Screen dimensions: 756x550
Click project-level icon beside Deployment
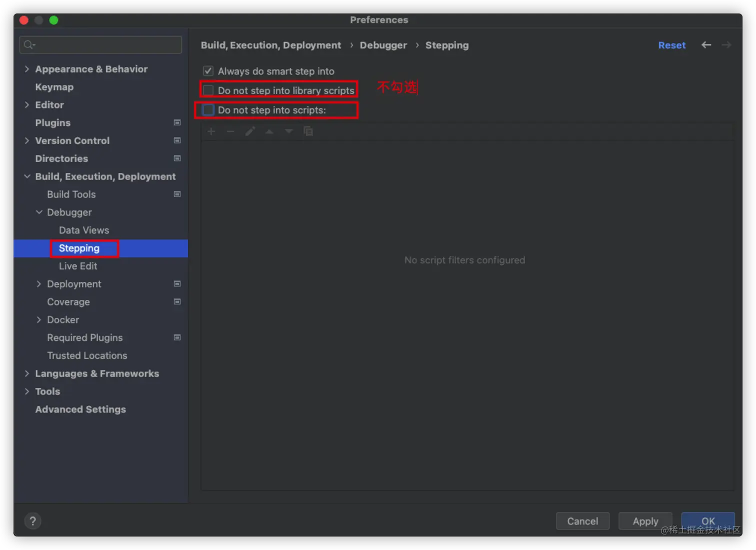pos(177,284)
